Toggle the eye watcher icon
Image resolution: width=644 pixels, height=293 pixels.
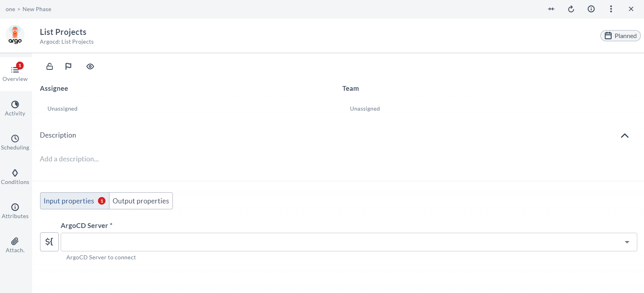tap(90, 67)
